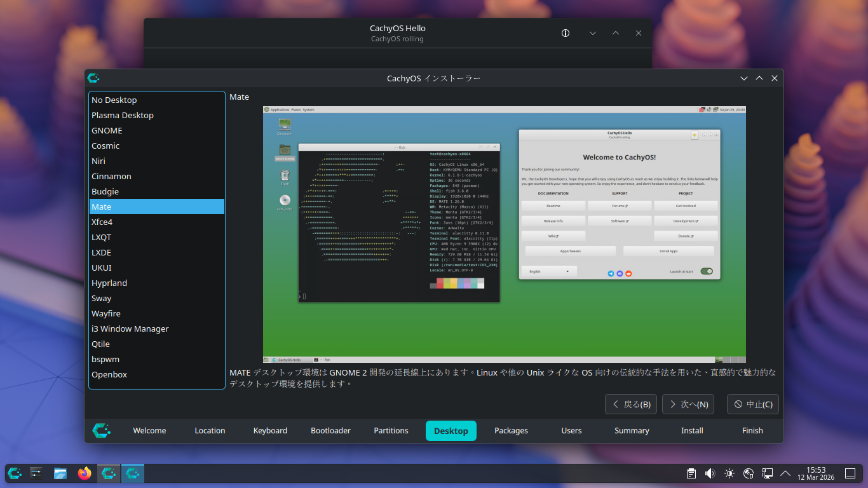Go to the Welcome step

(x=149, y=431)
